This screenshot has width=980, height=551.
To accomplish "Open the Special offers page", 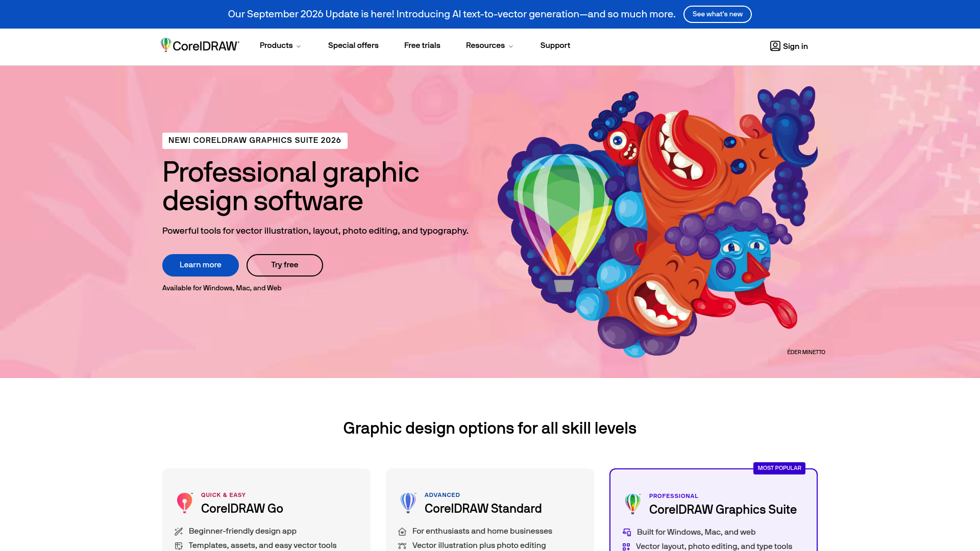I will 353,45.
